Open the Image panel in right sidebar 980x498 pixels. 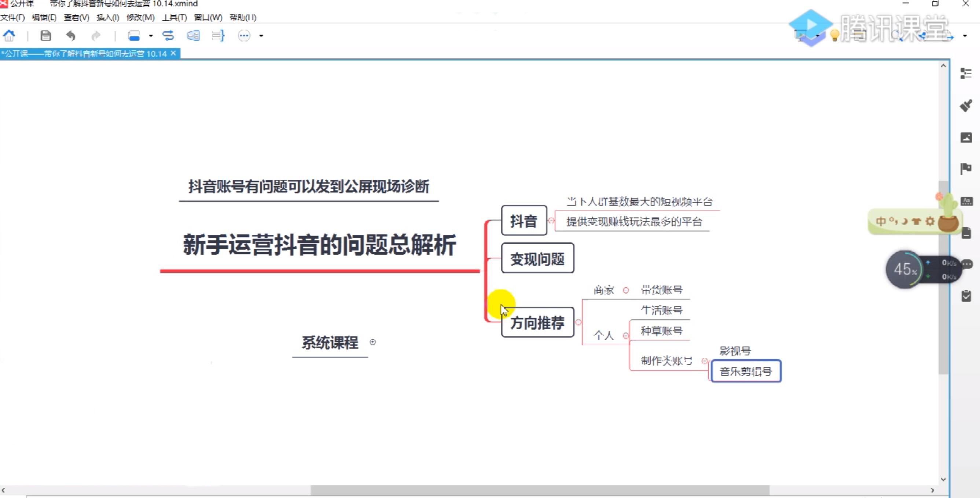click(x=966, y=138)
